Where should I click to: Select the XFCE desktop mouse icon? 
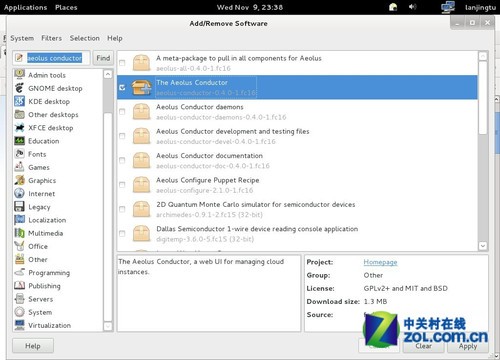pyautogui.click(x=20, y=127)
